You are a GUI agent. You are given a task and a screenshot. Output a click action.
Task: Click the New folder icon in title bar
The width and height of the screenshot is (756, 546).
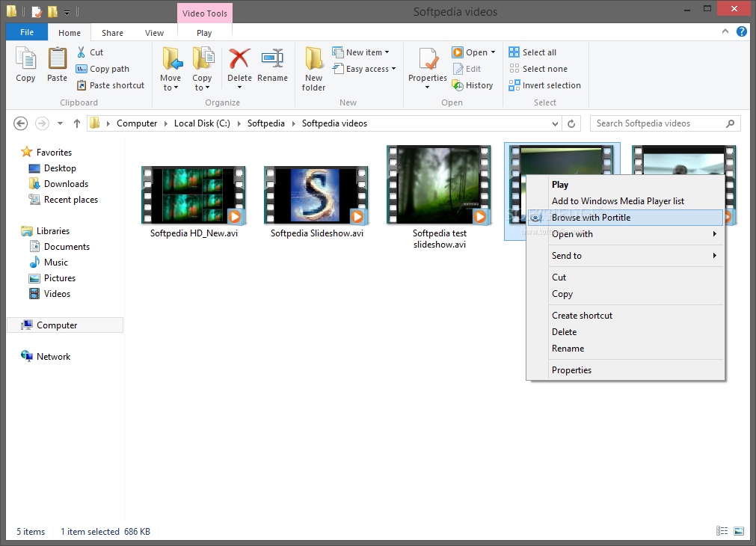point(52,10)
